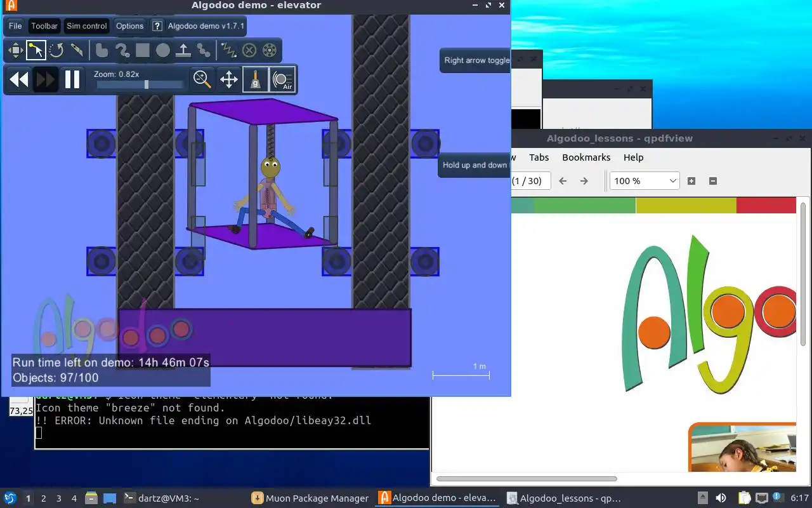The height and width of the screenshot is (508, 812).
Task: Select the Spring tool
Action: coord(228,50)
